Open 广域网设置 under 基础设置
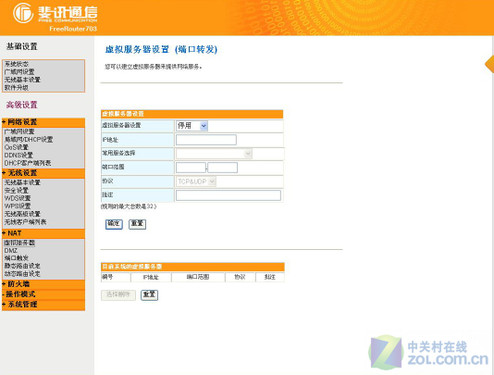This screenshot has height=375, width=494. pyautogui.click(x=19, y=72)
